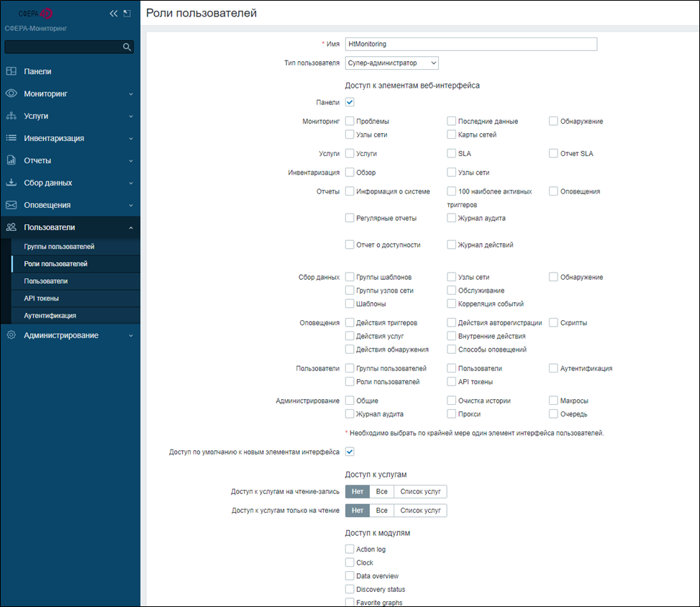
Task: Select Все for read-write service access
Action: click(x=381, y=492)
